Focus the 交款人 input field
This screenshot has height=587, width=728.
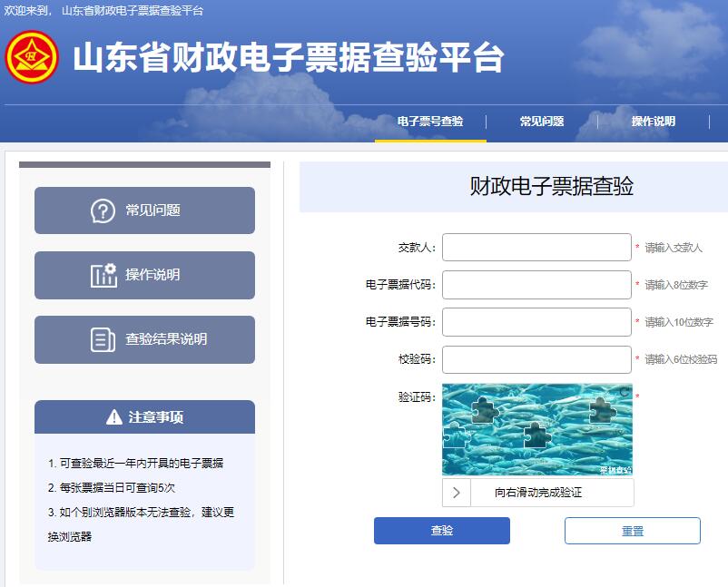(x=536, y=248)
